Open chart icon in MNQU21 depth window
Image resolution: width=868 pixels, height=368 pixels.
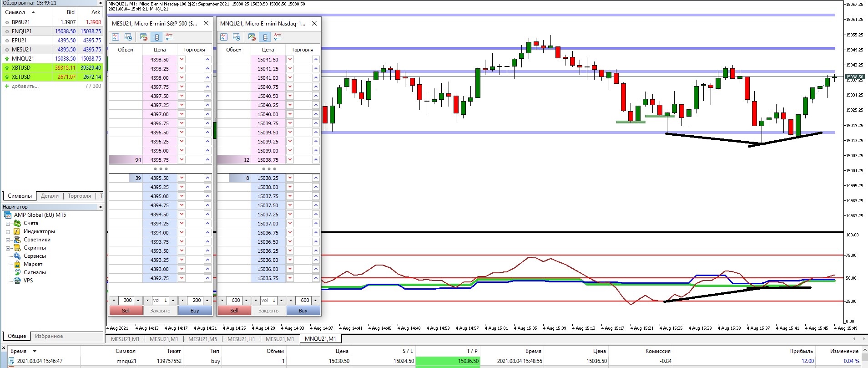(224, 37)
